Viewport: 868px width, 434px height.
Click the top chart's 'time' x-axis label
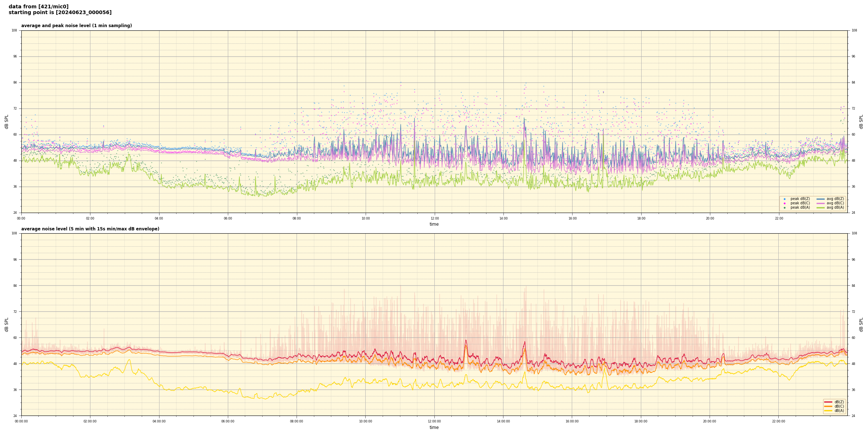(434, 224)
